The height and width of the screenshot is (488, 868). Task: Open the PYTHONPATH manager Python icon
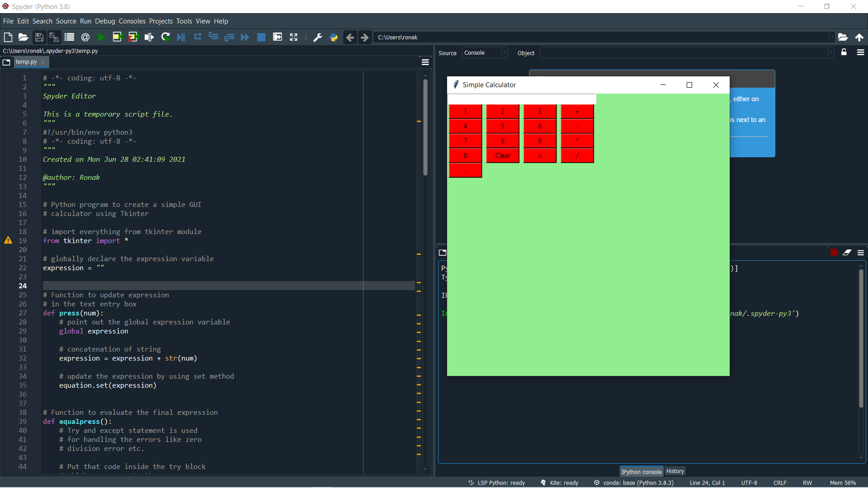pyautogui.click(x=334, y=37)
